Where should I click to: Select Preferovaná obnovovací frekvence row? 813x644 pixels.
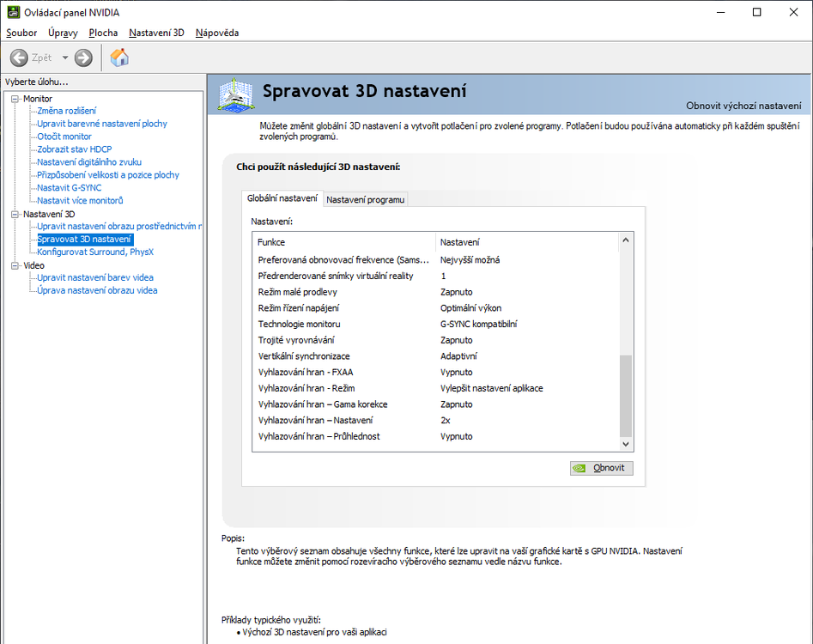tap(435, 260)
